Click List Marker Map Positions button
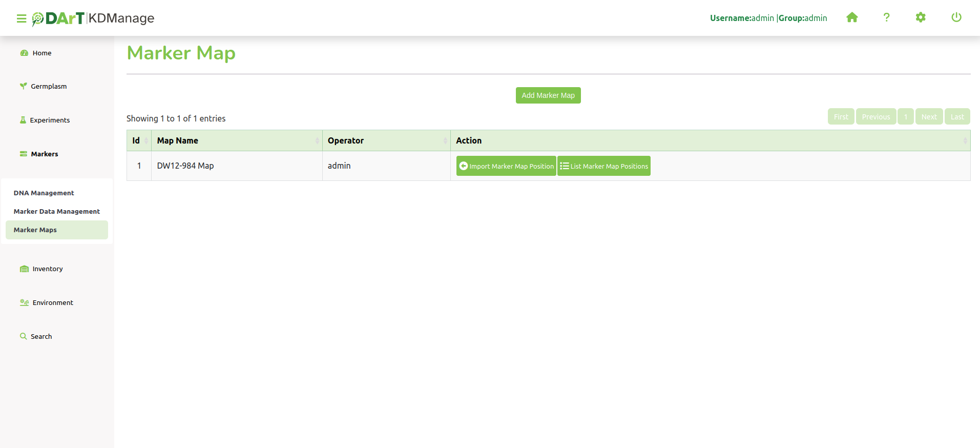Screen dimensions: 980x448 click(603, 166)
